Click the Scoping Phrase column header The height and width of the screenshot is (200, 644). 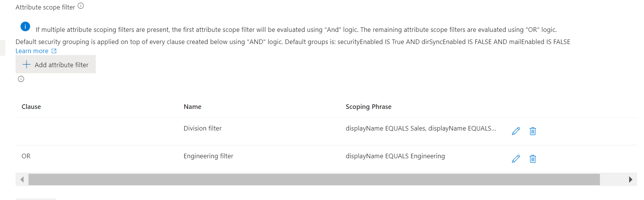[x=369, y=107]
